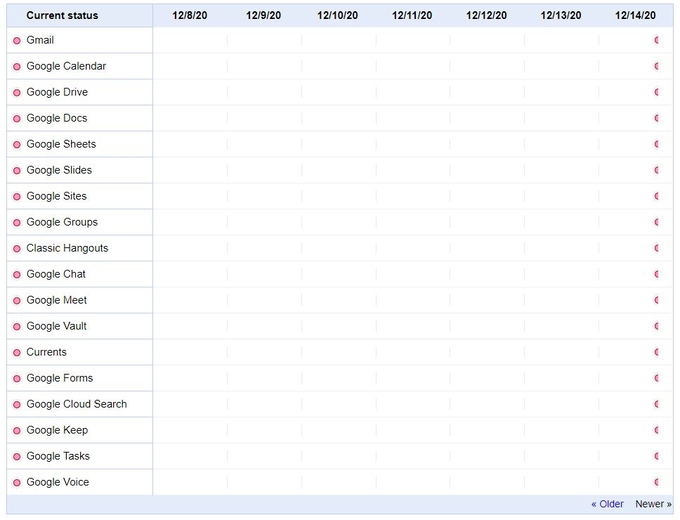The height and width of the screenshot is (520, 680).
Task: Click the status dot beside Google Docs
Action: point(17,119)
